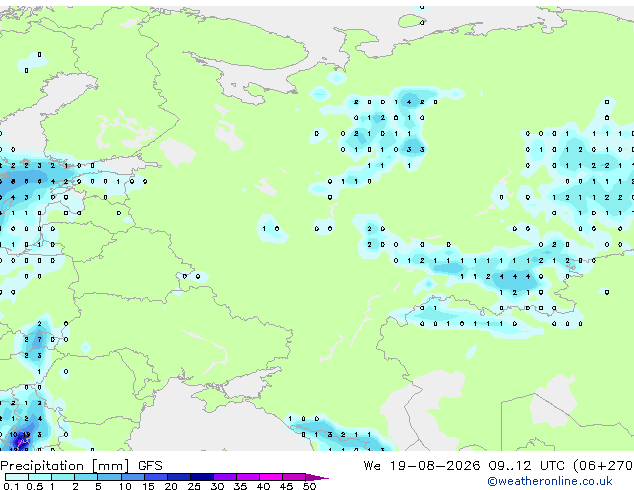Image resolution: width=634 pixels, height=490 pixels.
Task: Click the legend label '25'
Action: tap(194, 486)
